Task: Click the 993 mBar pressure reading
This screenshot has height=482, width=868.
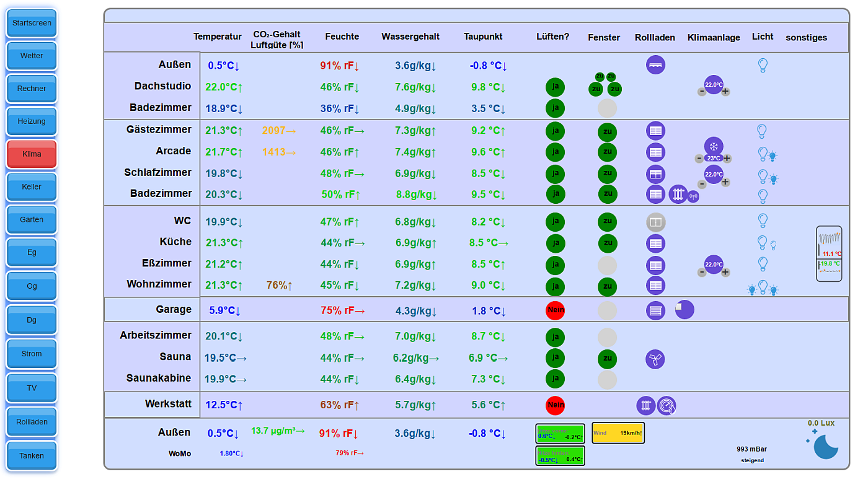Action: [x=751, y=449]
